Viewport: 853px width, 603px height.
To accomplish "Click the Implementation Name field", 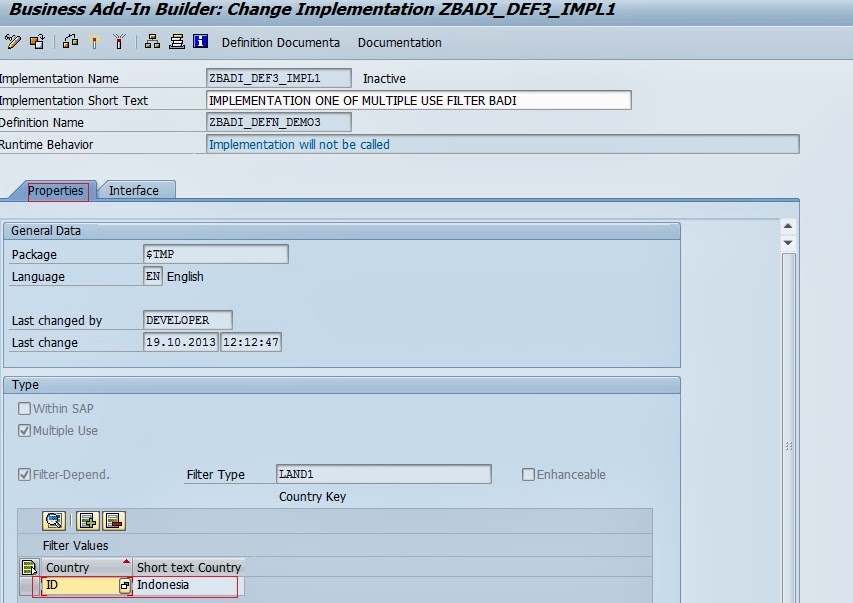I will click(x=279, y=78).
